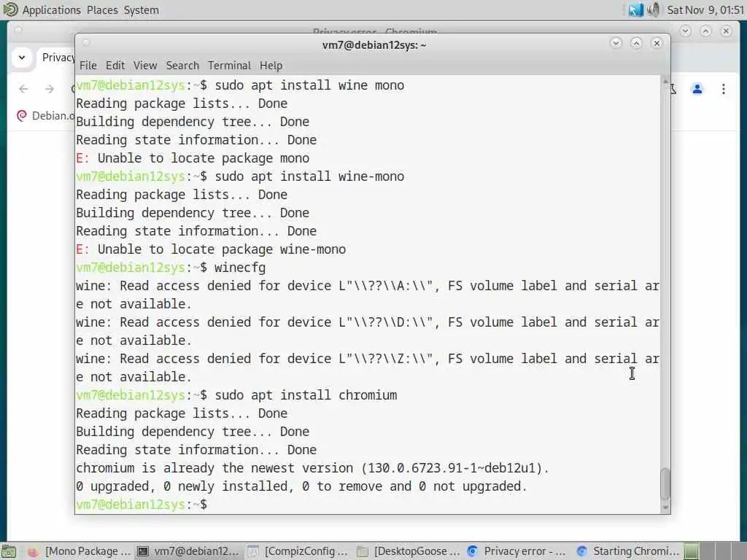Minimize the terminal window
747x560 pixels.
[x=616, y=43]
